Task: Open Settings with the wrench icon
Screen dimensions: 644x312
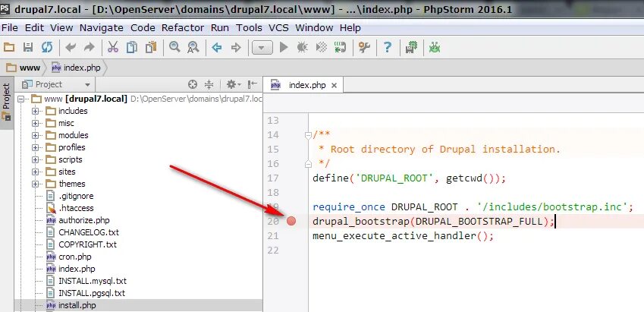Action: (x=364, y=47)
